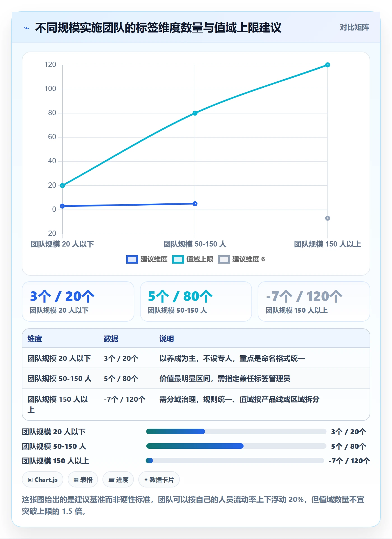Click the 值域上限 data point at 120

tap(327, 65)
